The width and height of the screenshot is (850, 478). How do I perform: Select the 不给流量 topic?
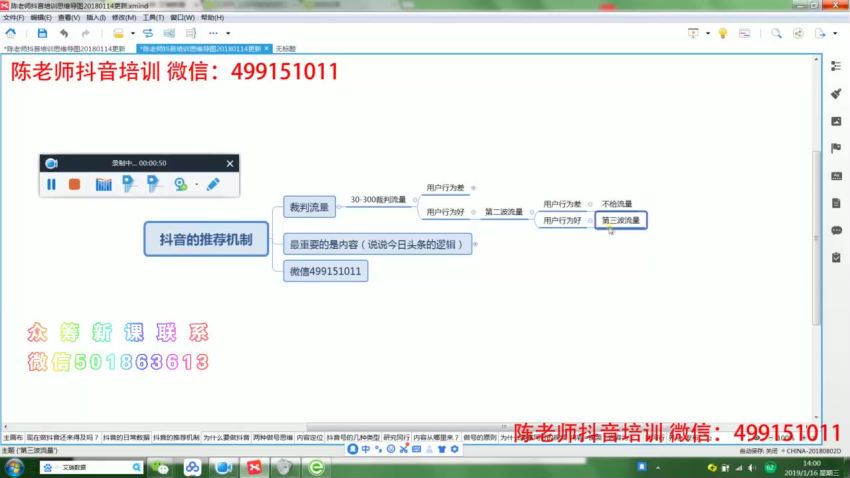(617, 204)
